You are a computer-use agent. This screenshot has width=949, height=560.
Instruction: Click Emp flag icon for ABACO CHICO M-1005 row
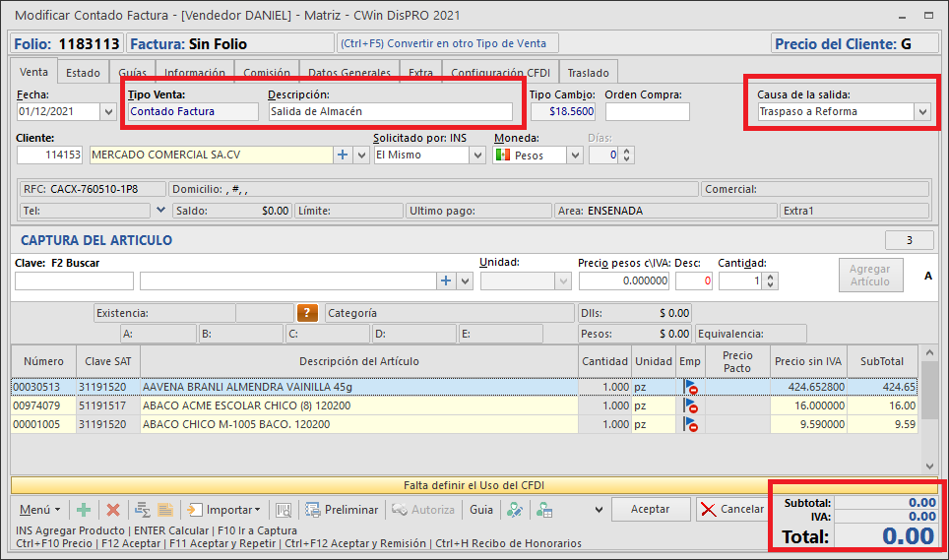pyautogui.click(x=690, y=424)
